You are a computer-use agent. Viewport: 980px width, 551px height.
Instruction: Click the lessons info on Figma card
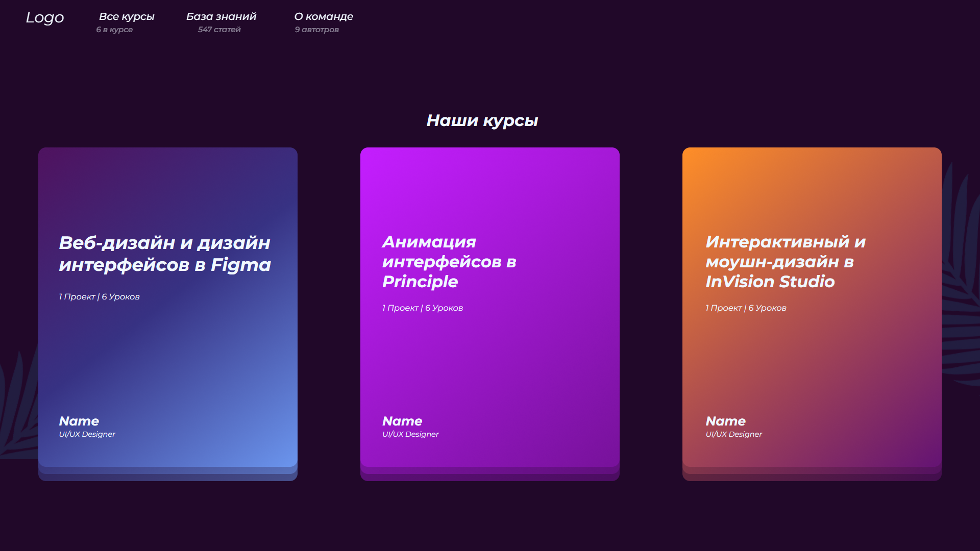(x=99, y=297)
